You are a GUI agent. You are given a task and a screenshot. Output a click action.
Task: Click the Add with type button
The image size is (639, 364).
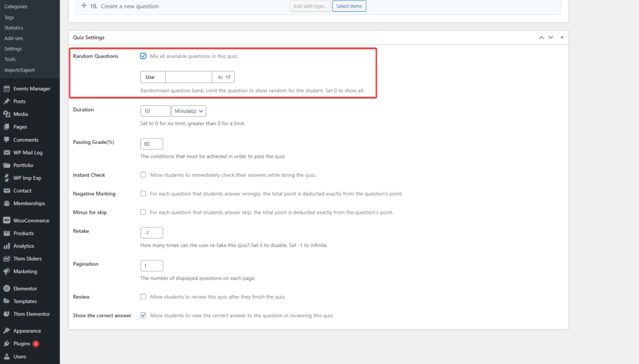(309, 6)
